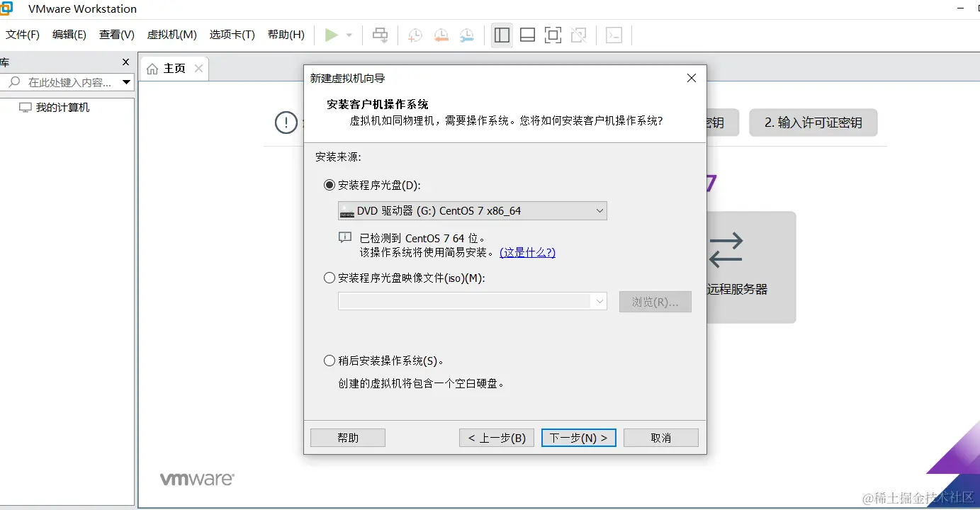Select install operating system later option
This screenshot has height=510, width=980.
click(330, 361)
